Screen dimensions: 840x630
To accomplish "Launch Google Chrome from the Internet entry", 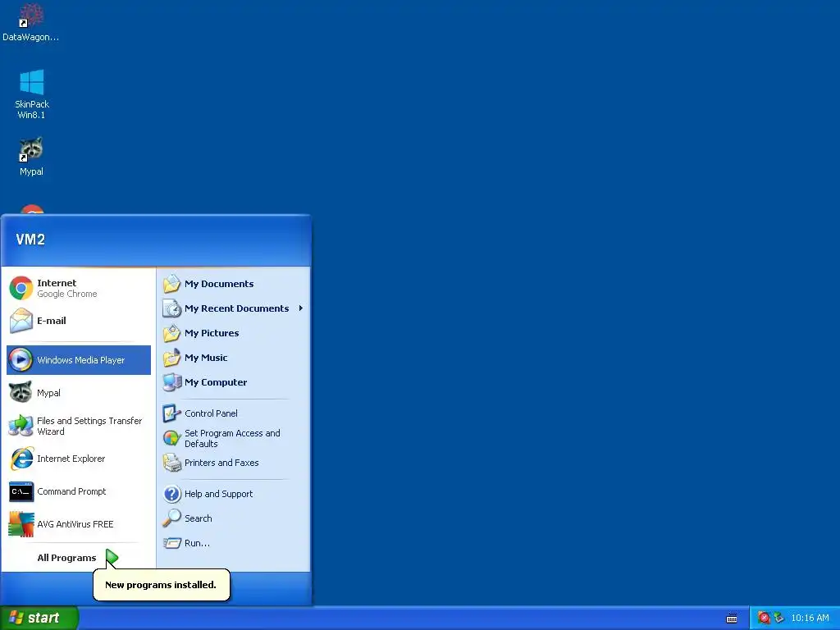I will coord(78,288).
